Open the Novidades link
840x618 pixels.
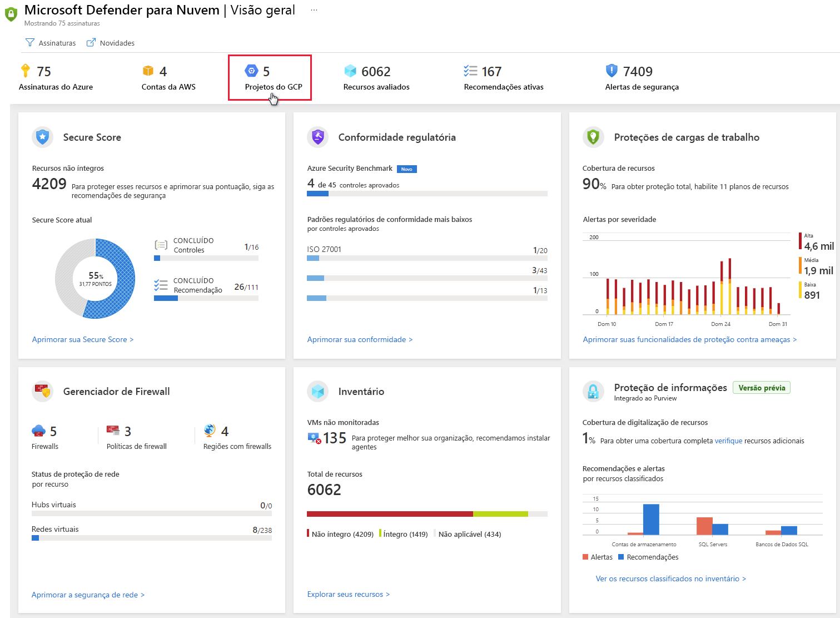(111, 43)
